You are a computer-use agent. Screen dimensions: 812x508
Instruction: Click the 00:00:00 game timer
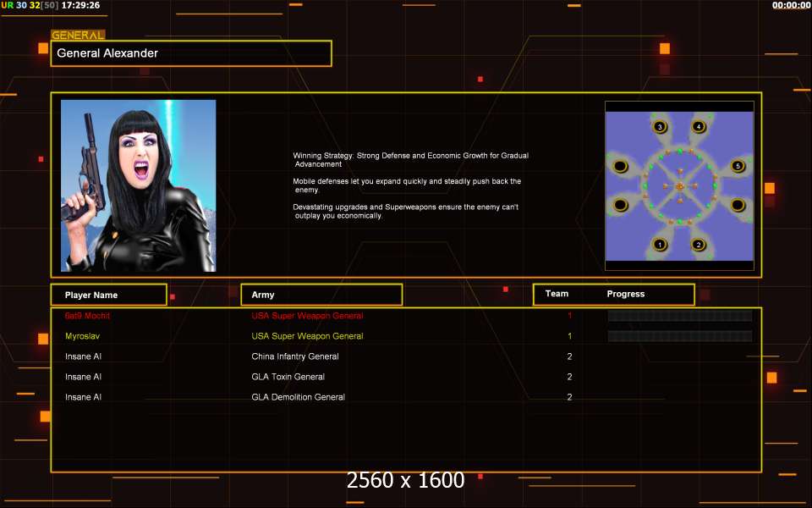[791, 5]
